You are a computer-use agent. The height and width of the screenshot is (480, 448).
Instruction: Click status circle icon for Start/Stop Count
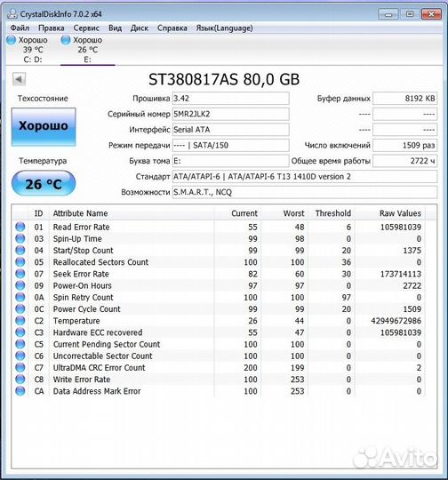point(20,250)
